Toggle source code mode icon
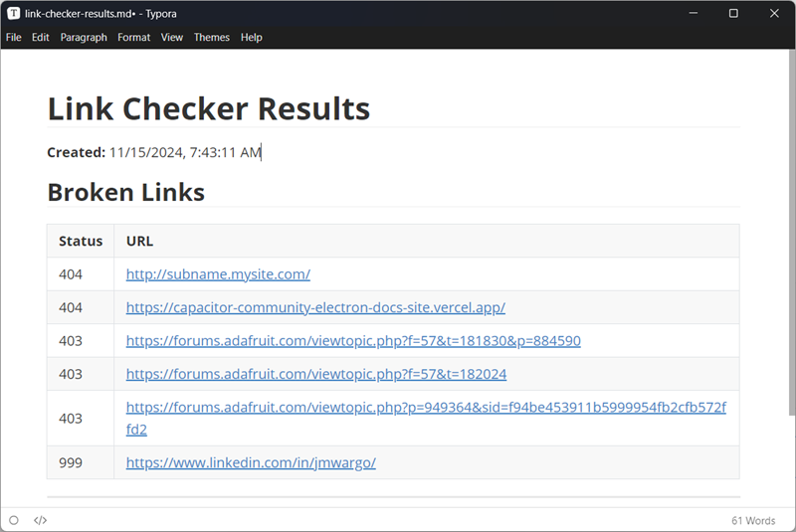Screen dimensions: 796x532 pyautogui.click(x=40, y=520)
